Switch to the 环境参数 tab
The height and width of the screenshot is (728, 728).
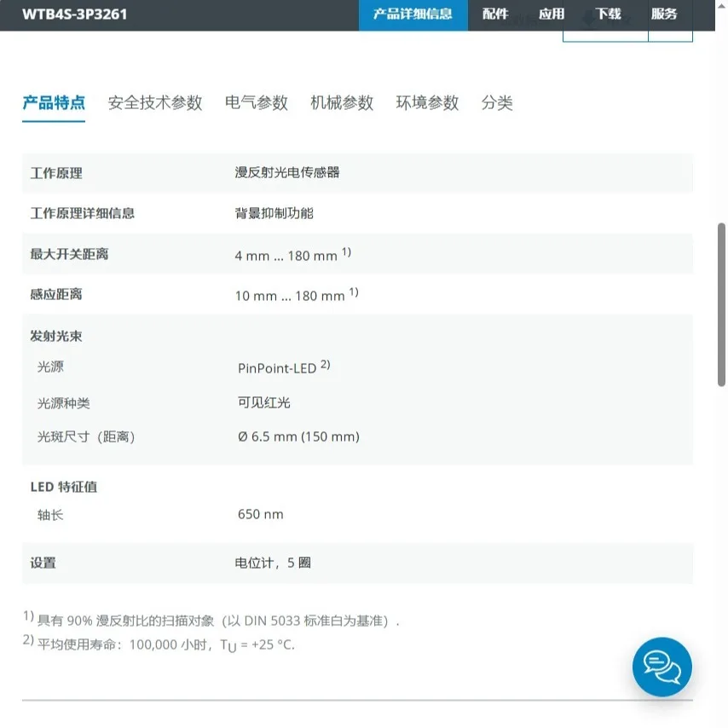[x=427, y=103]
